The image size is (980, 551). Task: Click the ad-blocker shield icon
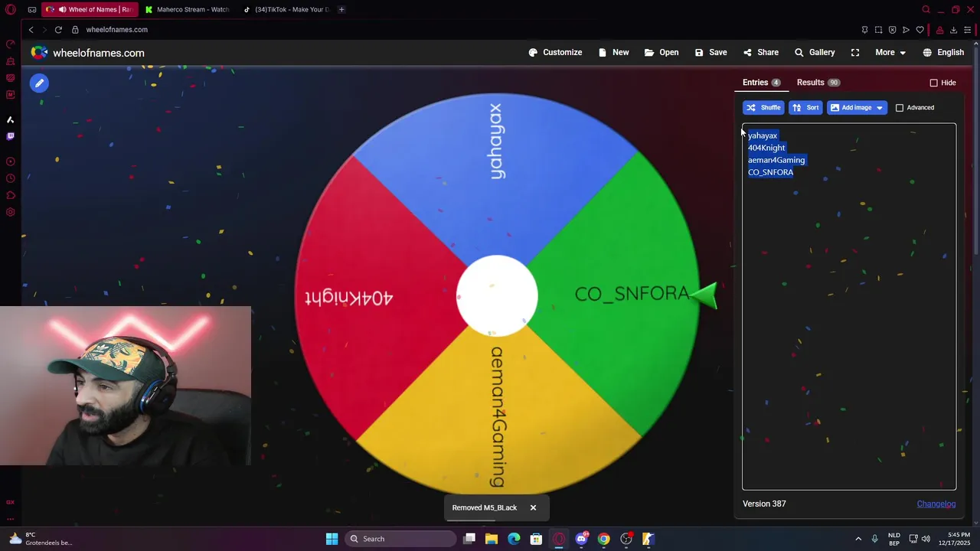pos(892,30)
